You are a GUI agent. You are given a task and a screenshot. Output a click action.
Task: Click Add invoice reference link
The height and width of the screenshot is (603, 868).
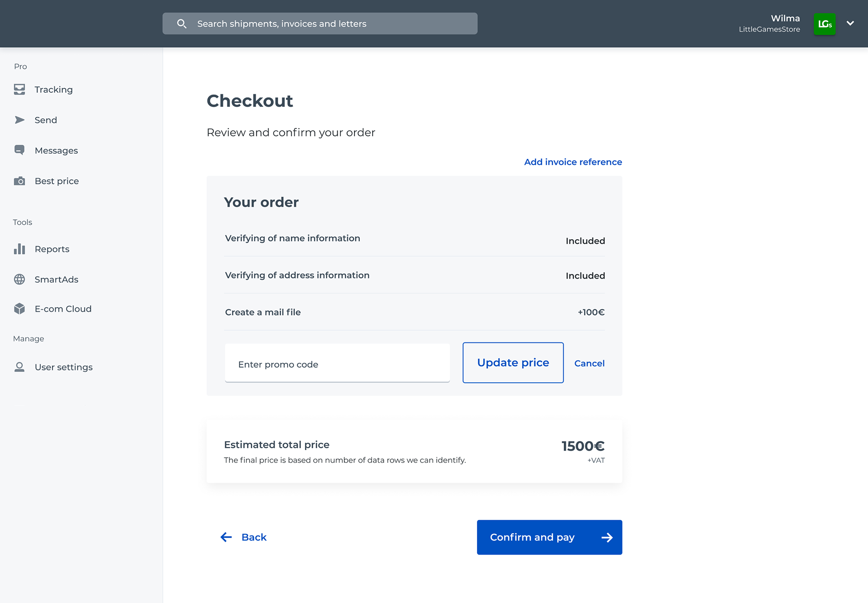coord(573,162)
